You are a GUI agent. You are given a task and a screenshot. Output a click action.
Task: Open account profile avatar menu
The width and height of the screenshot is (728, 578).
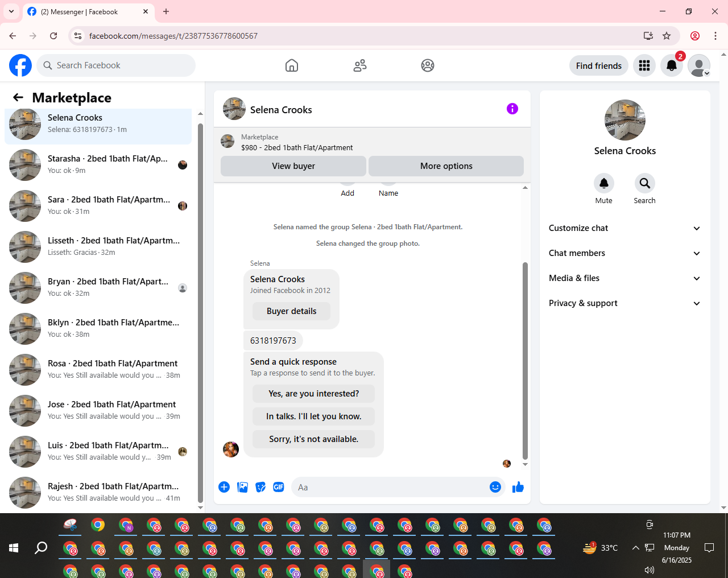click(699, 65)
